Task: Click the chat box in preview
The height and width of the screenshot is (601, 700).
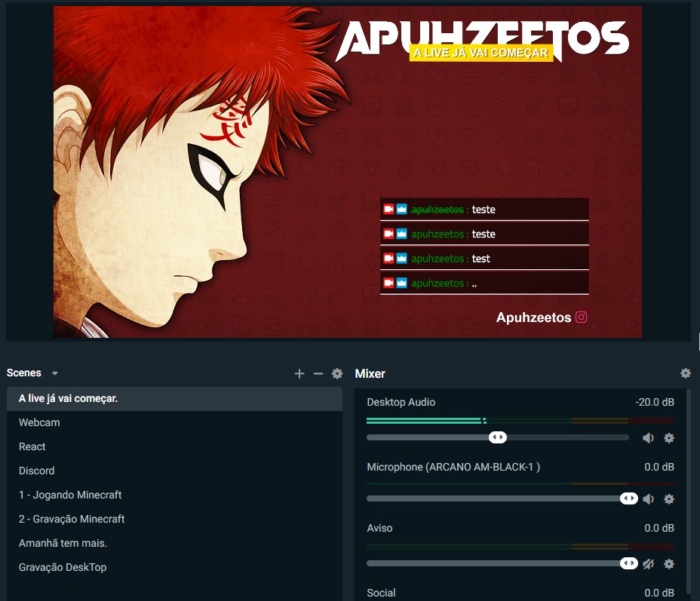Action: [x=484, y=247]
